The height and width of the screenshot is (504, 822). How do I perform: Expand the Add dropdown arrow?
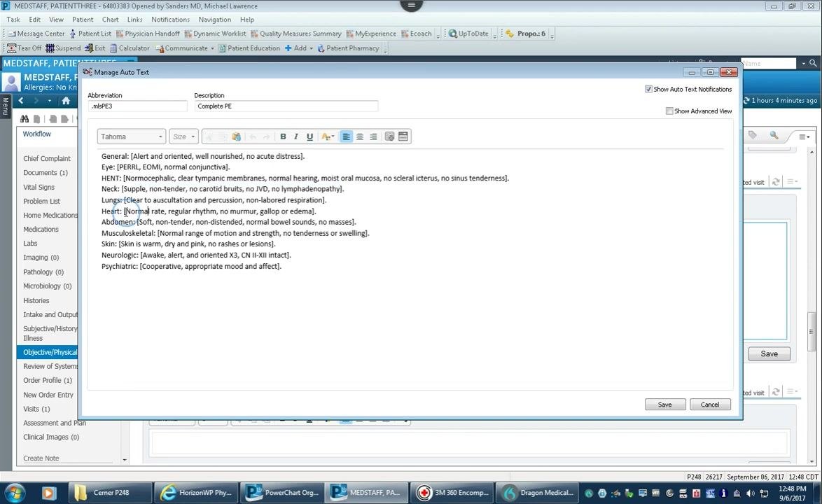311,48
